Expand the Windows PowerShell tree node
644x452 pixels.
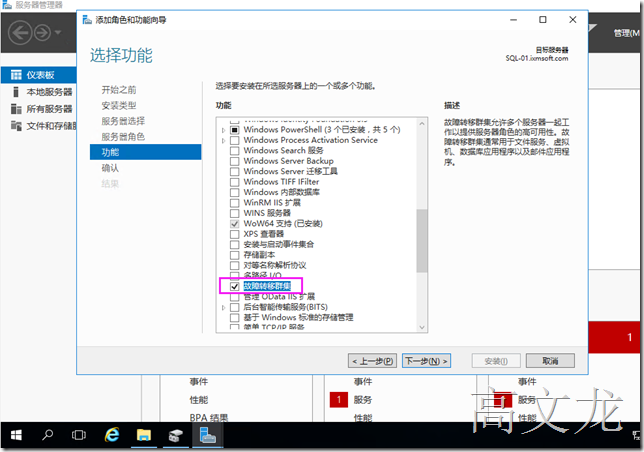coord(223,130)
